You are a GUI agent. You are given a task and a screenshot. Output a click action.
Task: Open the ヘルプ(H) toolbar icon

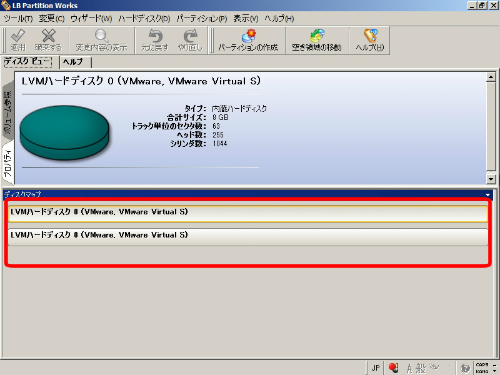(x=370, y=36)
